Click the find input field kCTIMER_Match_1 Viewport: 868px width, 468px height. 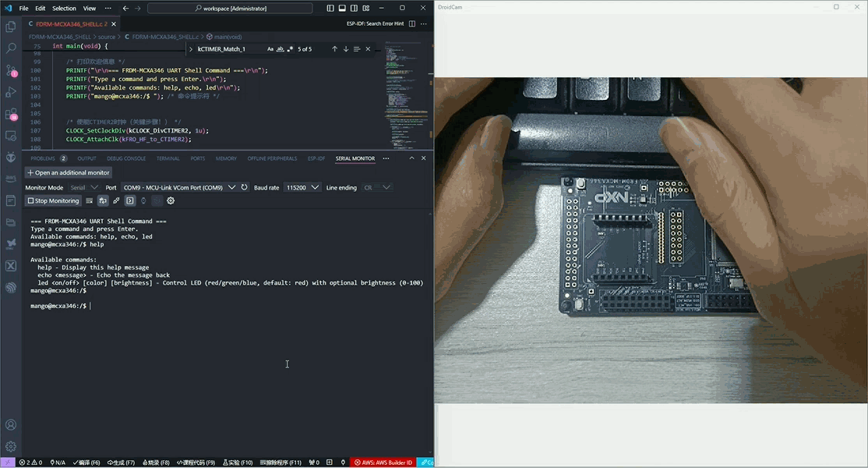[x=230, y=49]
